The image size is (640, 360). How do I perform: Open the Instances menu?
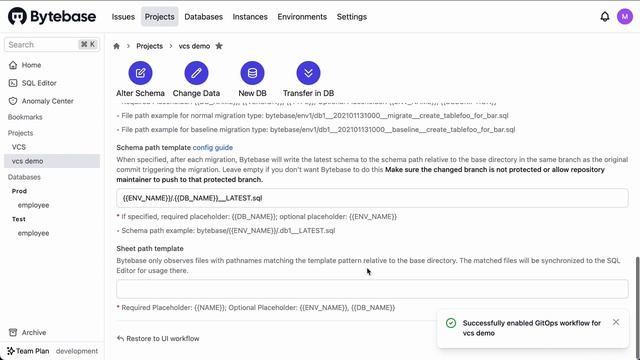click(250, 17)
